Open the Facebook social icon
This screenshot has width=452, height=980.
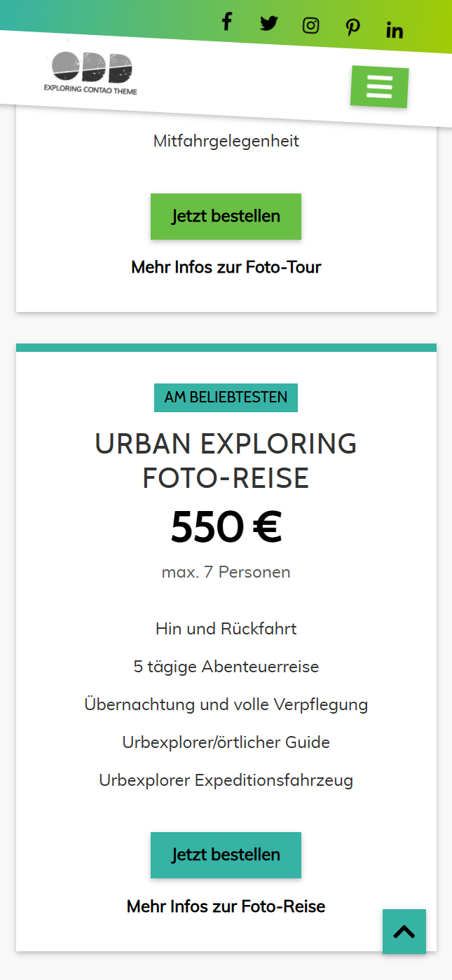[226, 22]
